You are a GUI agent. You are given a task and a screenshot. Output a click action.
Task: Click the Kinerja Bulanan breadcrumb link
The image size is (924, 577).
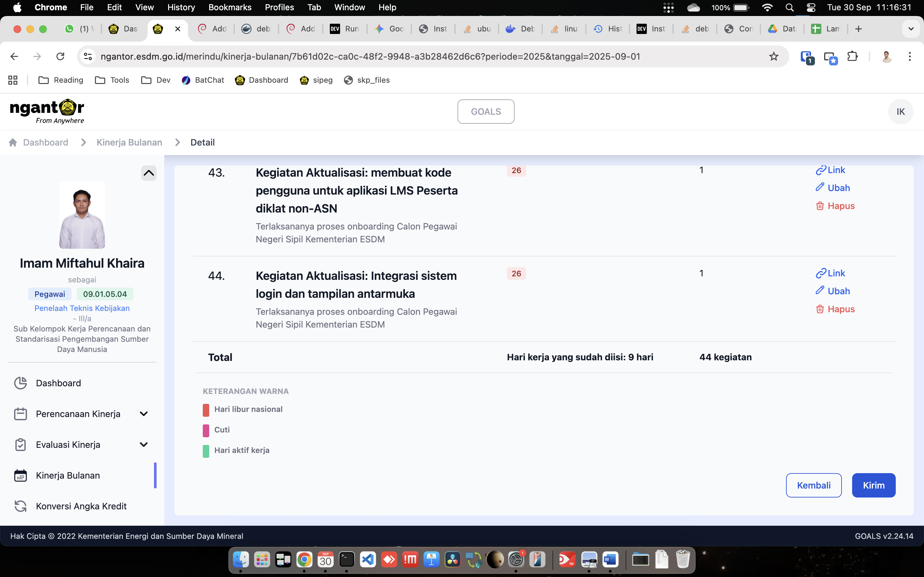pyautogui.click(x=129, y=142)
